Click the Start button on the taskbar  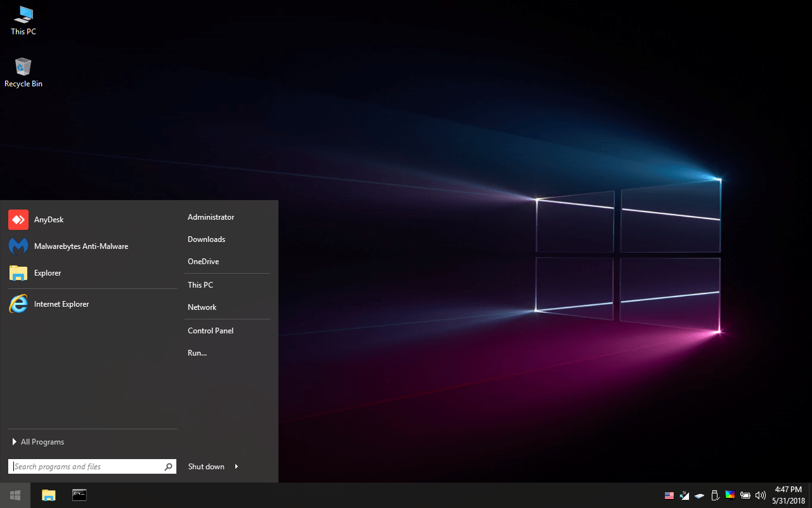15,495
